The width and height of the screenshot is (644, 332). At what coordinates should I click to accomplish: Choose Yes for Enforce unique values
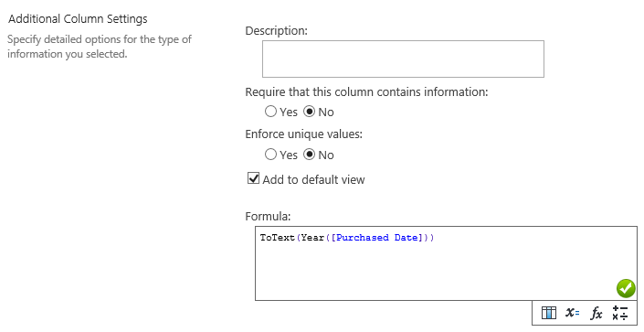point(270,155)
